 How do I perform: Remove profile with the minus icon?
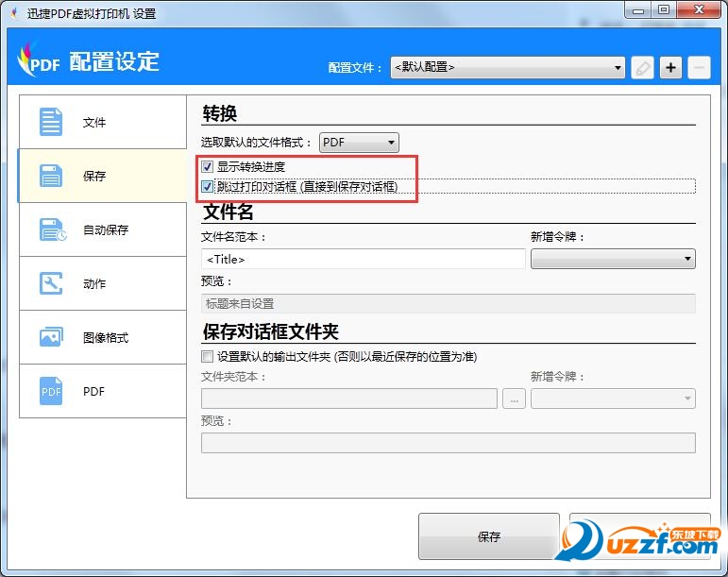[699, 68]
